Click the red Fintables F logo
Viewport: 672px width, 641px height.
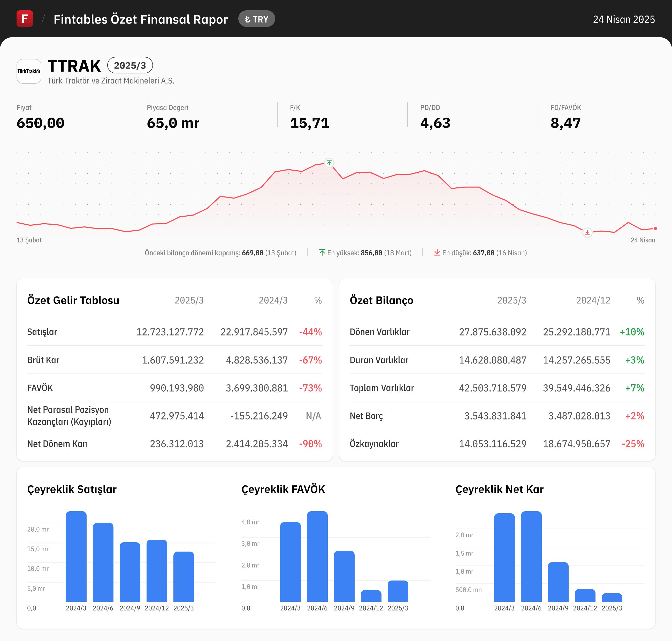click(x=25, y=19)
